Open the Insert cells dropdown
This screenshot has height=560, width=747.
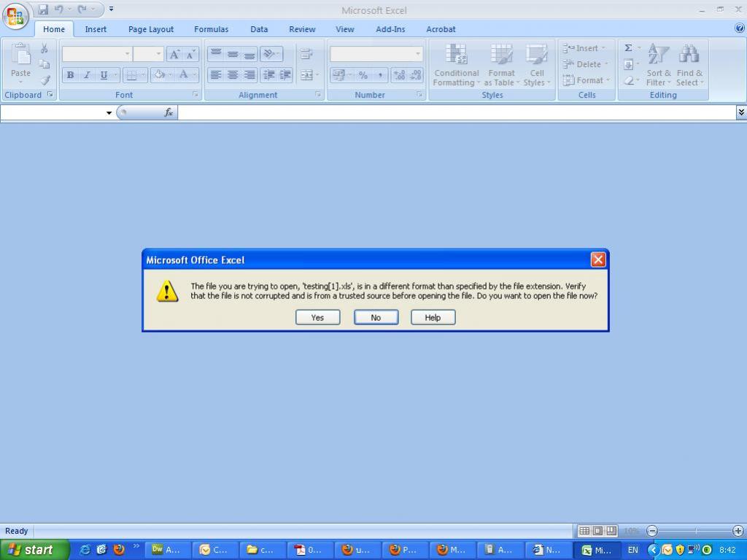click(584, 48)
